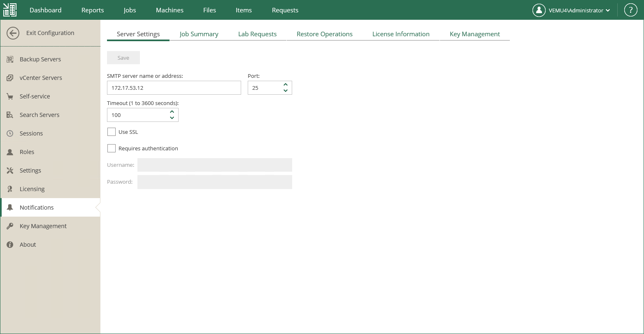Click the Licensing ribbon icon
This screenshot has height=334, width=644.
[10, 189]
